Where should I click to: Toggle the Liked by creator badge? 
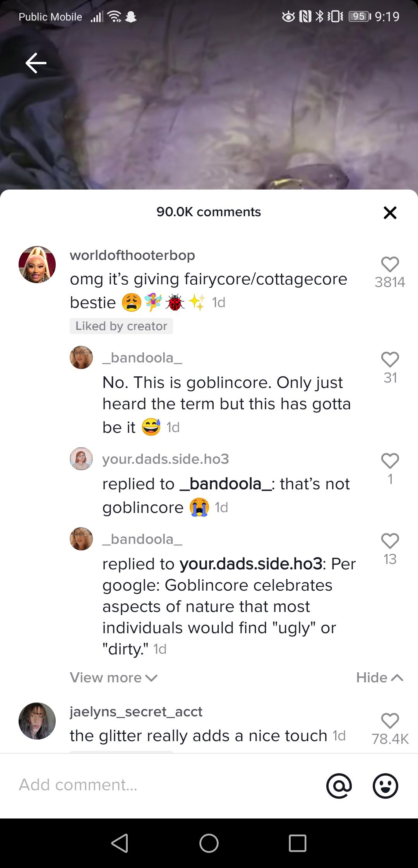pos(121,326)
